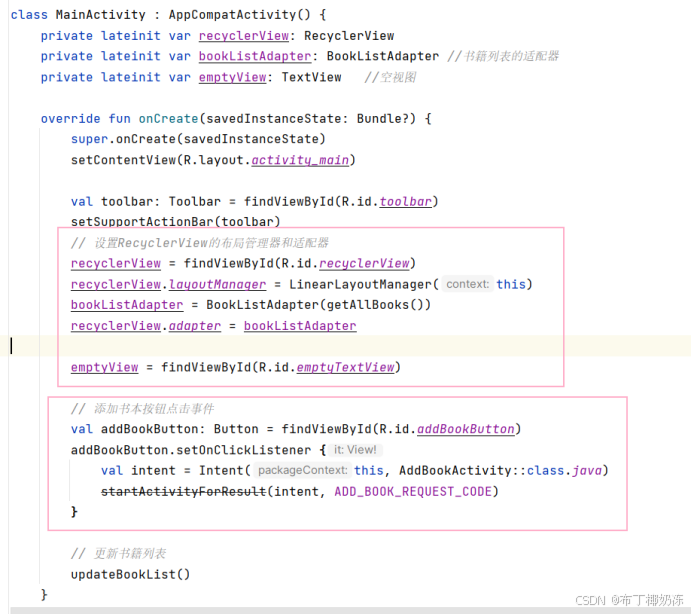Click the TextView type annotation
This screenshot has height=614, width=692.
click(311, 77)
